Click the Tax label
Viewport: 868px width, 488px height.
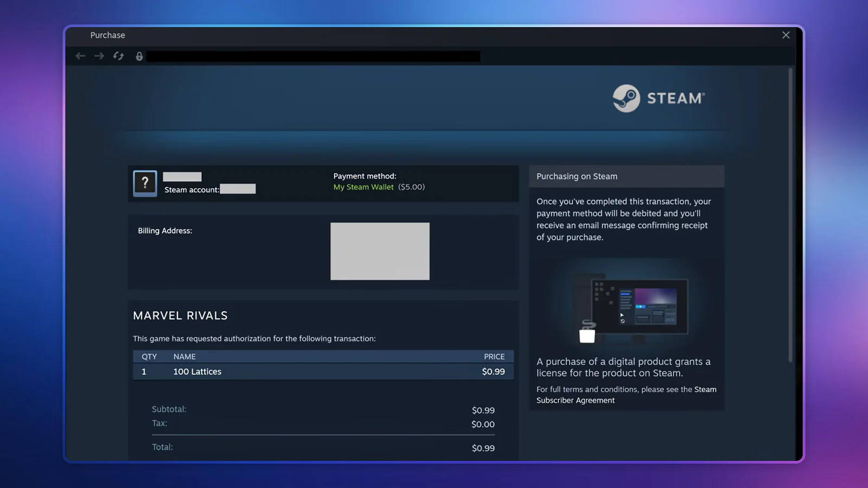coord(159,423)
